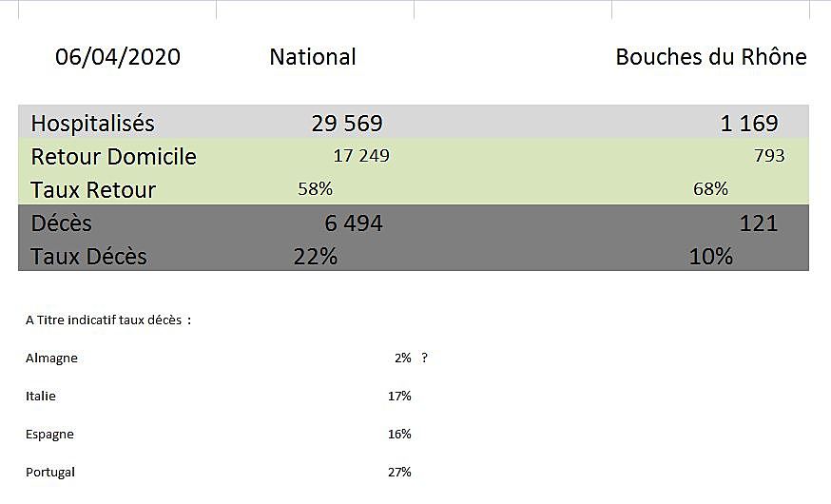The width and height of the screenshot is (831, 504).
Task: Select the 793 retour domicile cell
Action: click(x=769, y=155)
